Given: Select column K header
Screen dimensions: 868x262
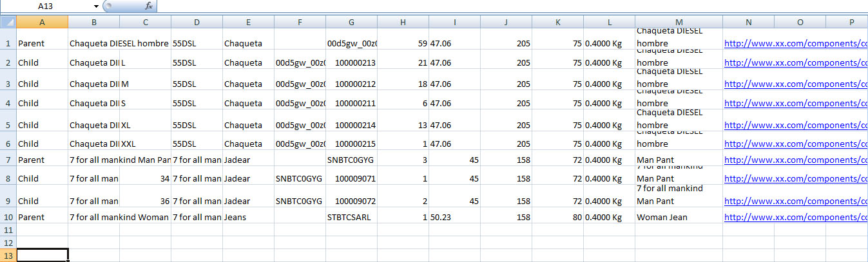Looking at the screenshot, I should coord(557,22).
